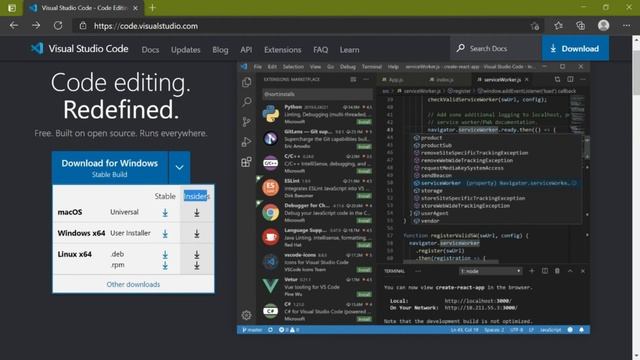Open the tab actions menu icon
The image size is (640, 360).
(12, 8)
